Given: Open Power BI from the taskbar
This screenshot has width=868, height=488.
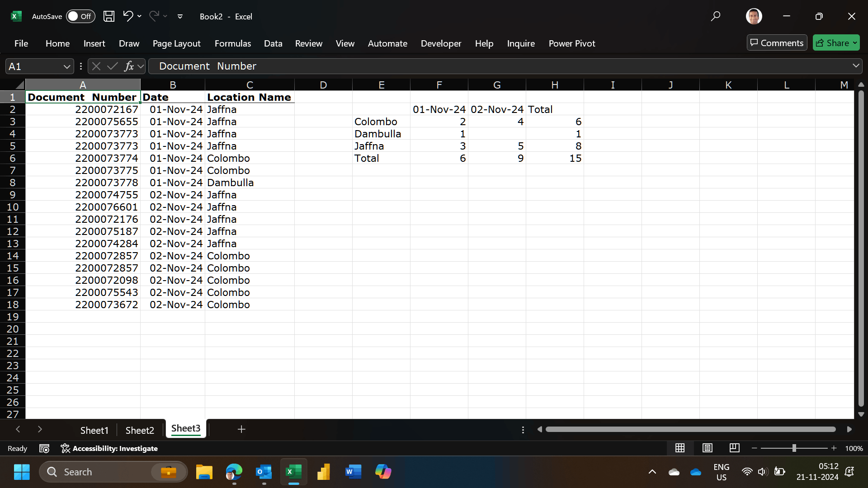Looking at the screenshot, I should pyautogui.click(x=324, y=472).
